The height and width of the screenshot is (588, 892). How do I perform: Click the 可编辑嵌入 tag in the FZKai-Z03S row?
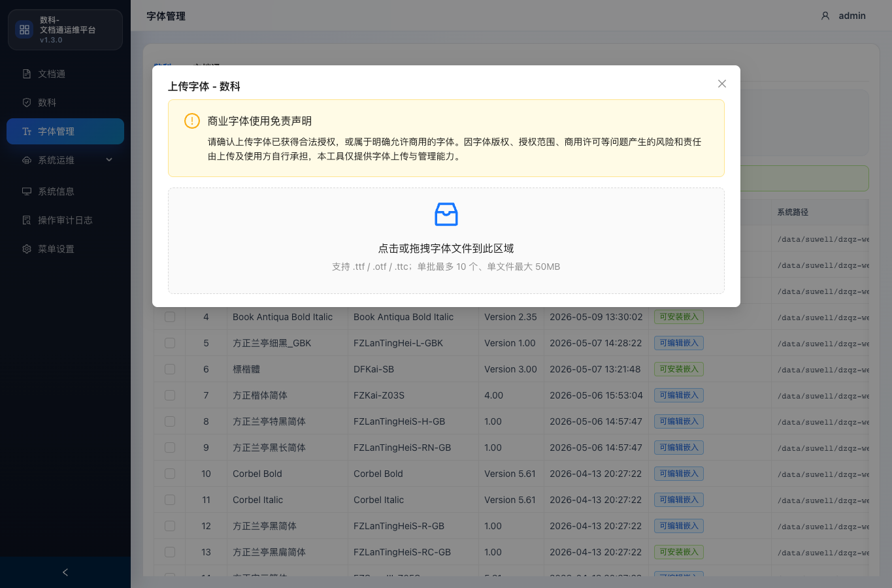pos(679,395)
